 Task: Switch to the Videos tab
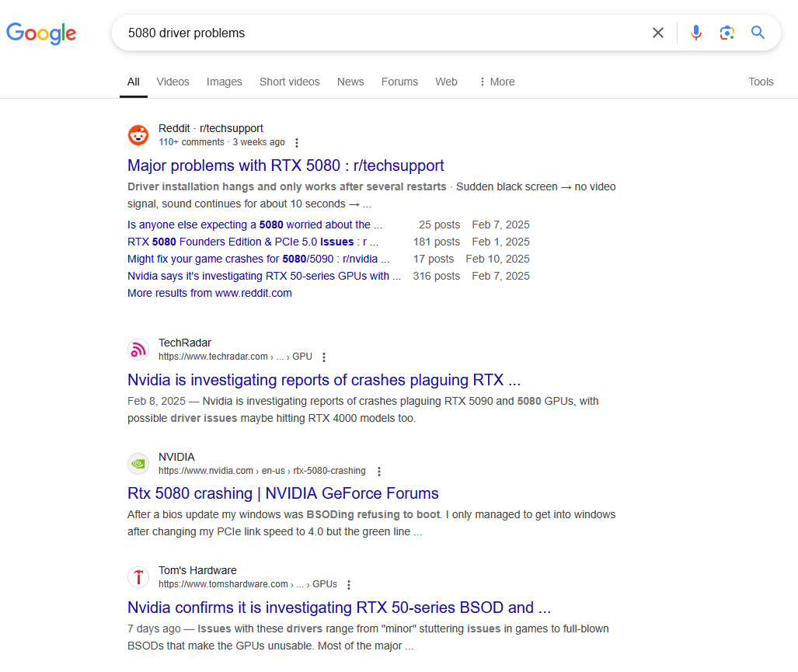click(x=172, y=82)
